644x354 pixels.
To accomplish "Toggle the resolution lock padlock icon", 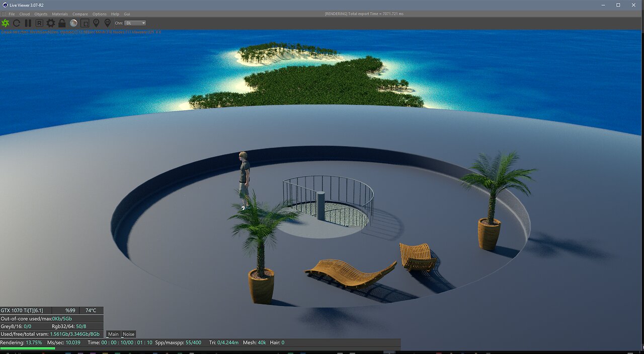I will click(62, 23).
